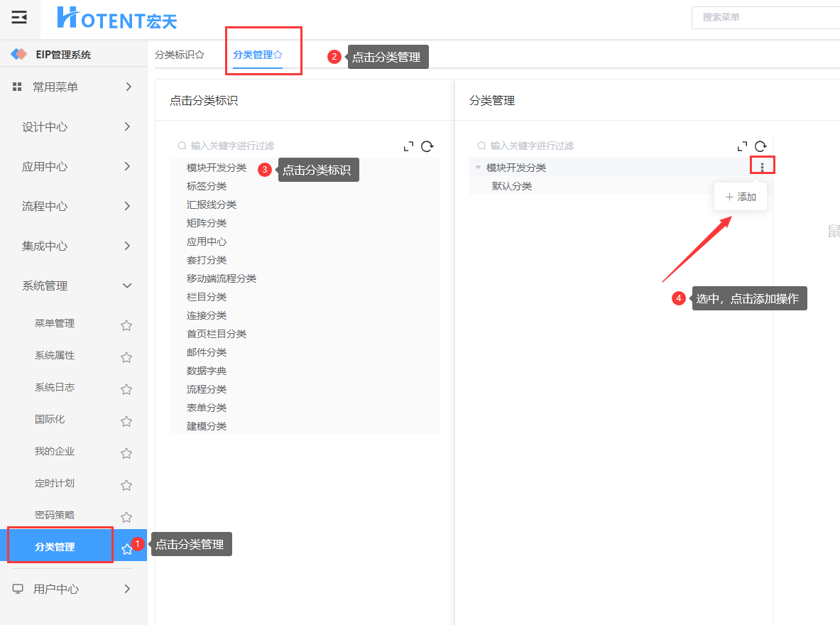Select 移动端流程分类 in list
Viewport: 840px width, 625px height.
pos(222,278)
